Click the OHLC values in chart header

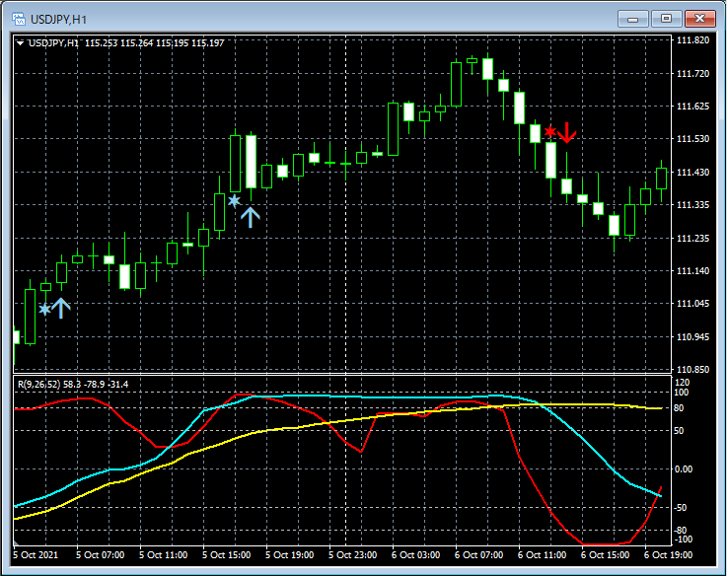[x=154, y=43]
